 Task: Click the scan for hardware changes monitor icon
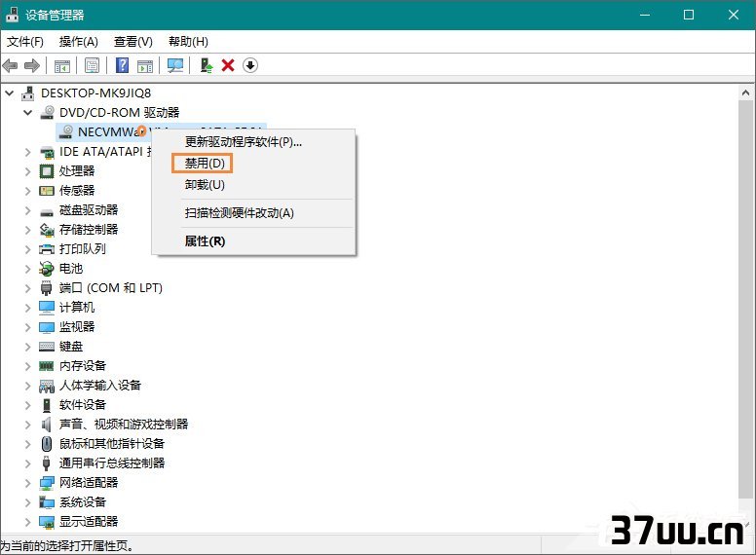point(175,65)
